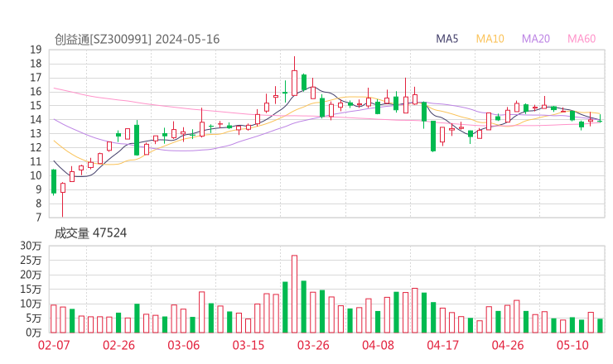Click the 16 price axis label
The image size is (613, 364).
point(36,92)
